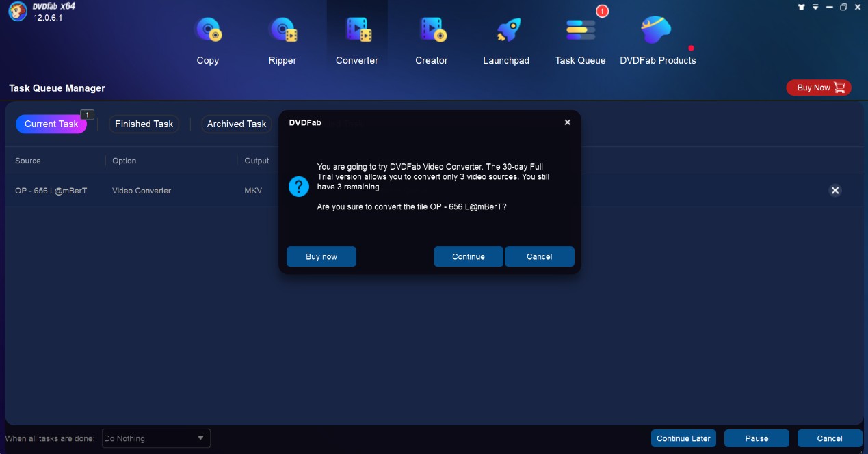Open the skin changer shirt icon
This screenshot has height=454, width=868.
pos(800,7)
